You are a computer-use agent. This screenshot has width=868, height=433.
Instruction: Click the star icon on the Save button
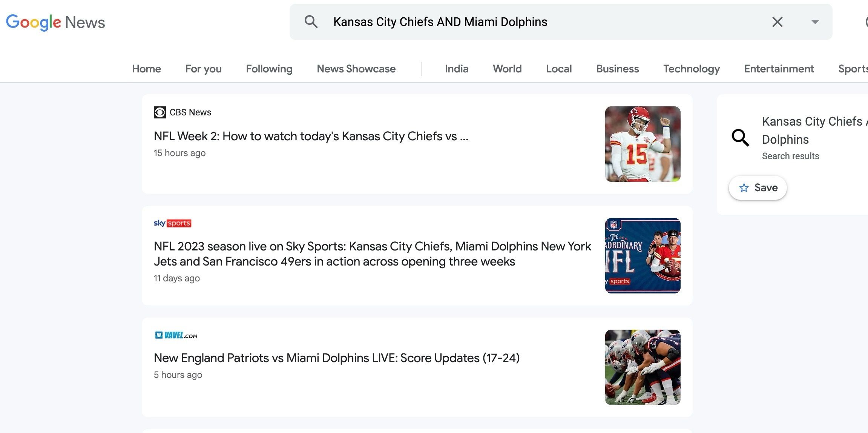(744, 188)
